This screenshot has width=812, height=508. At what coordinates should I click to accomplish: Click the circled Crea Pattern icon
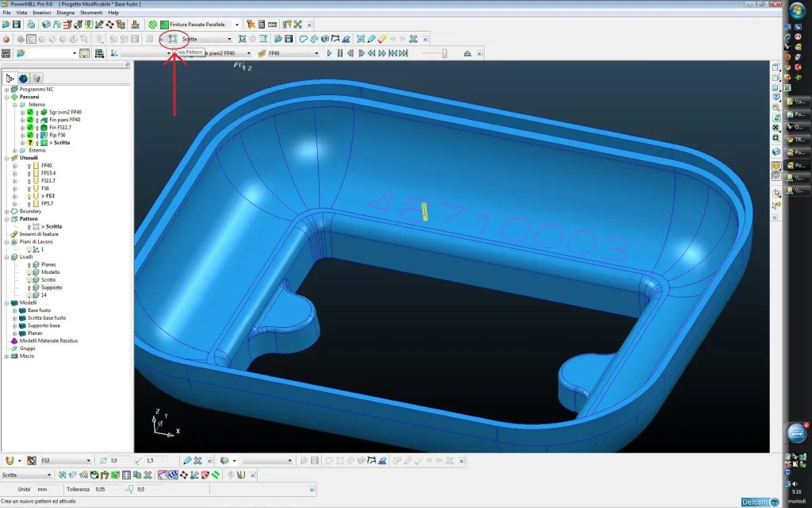[x=172, y=39]
